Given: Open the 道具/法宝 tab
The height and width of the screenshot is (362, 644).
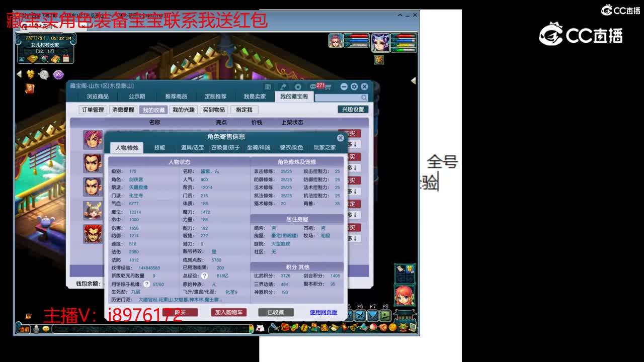Looking at the screenshot, I should tap(193, 147).
